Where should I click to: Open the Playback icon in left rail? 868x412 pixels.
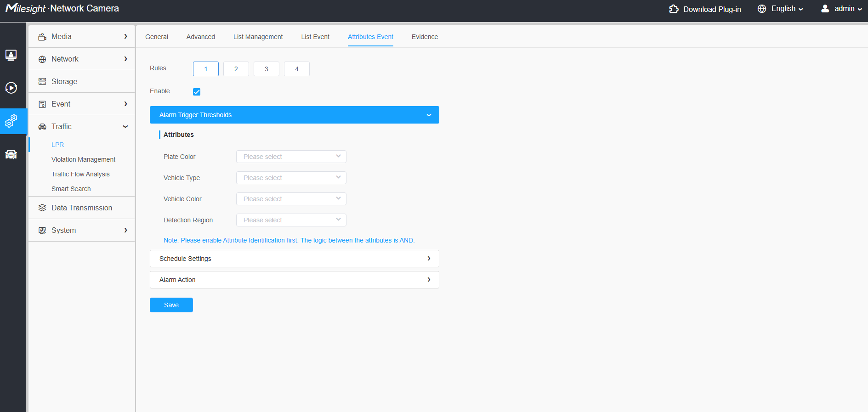click(x=11, y=88)
